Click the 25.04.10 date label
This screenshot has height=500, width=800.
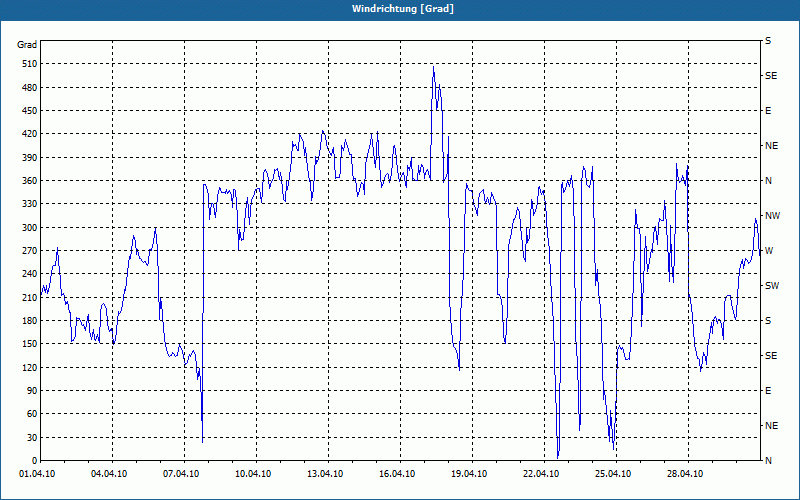pyautogui.click(x=613, y=474)
